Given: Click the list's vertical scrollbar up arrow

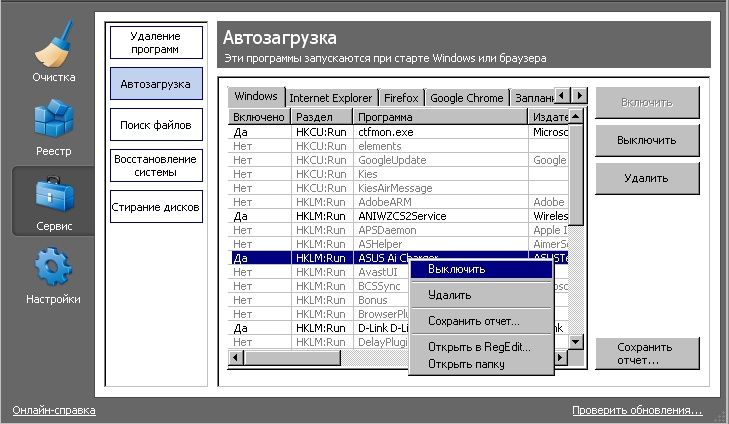Looking at the screenshot, I should click(x=576, y=117).
